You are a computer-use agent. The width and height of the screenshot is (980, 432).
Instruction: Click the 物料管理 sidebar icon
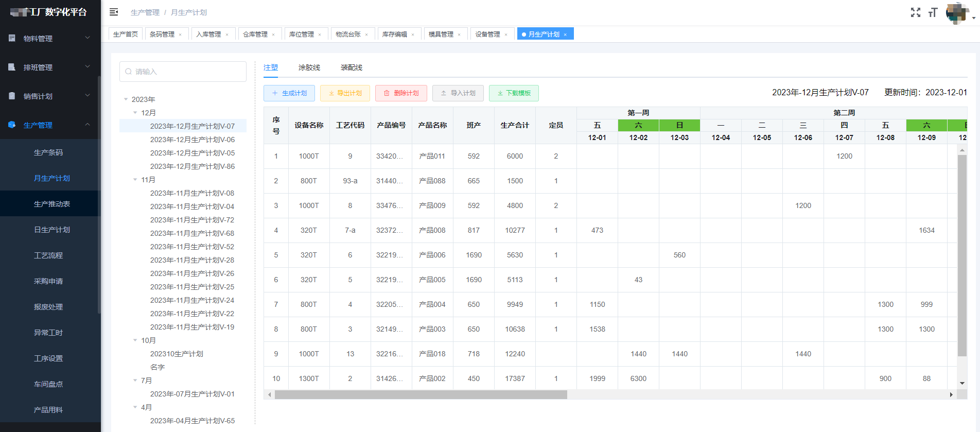click(12, 38)
